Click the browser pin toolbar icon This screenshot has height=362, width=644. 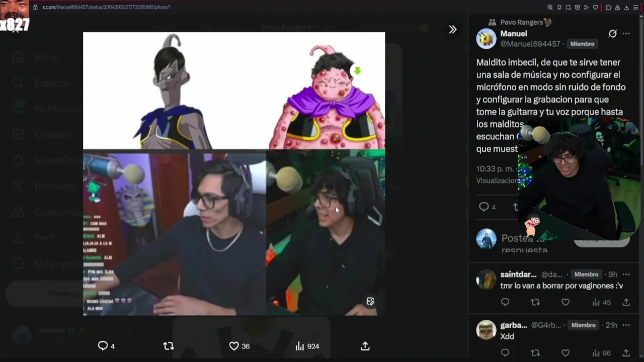pos(559,8)
